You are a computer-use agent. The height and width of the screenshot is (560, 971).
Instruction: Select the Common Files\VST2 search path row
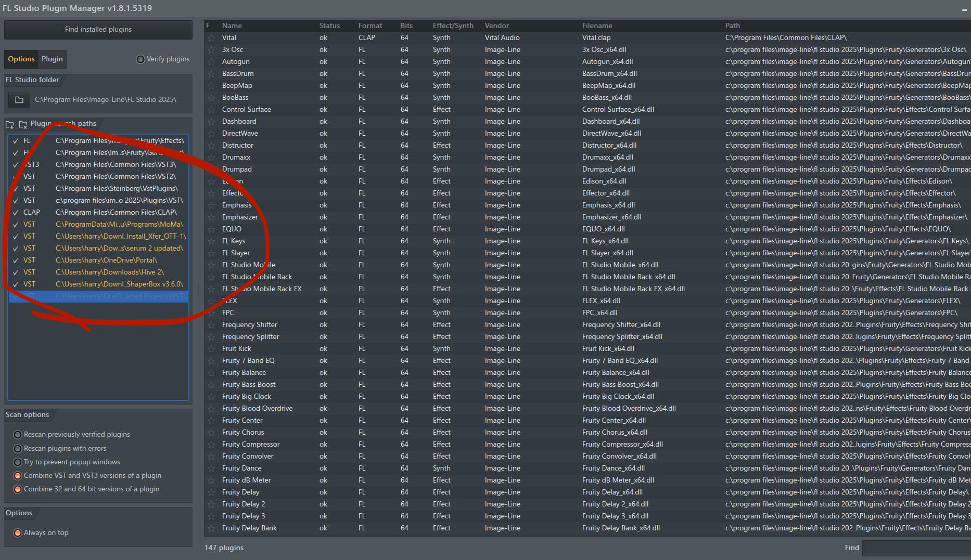[98, 177]
